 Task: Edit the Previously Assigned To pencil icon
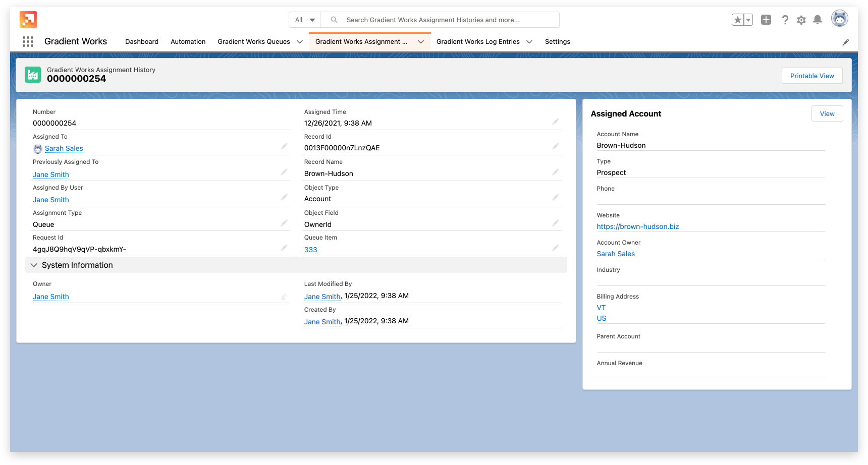(x=284, y=172)
